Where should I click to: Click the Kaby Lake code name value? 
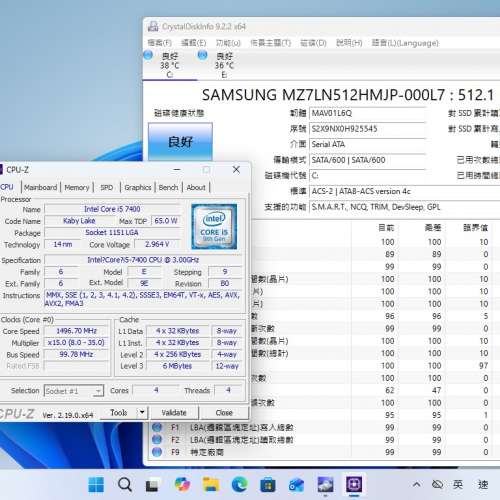click(x=79, y=221)
